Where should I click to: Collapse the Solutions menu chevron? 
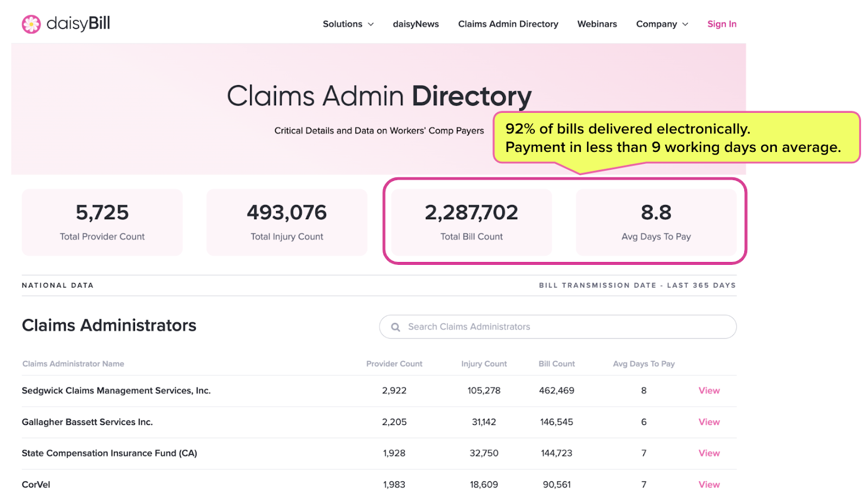[371, 24]
